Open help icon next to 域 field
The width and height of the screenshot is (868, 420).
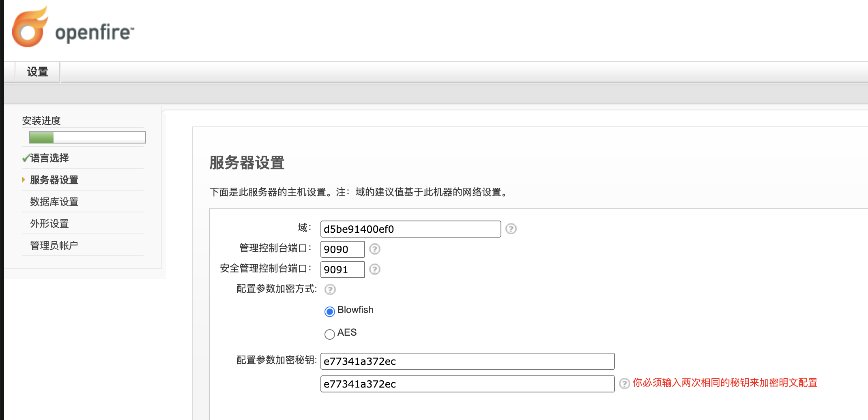(x=511, y=229)
